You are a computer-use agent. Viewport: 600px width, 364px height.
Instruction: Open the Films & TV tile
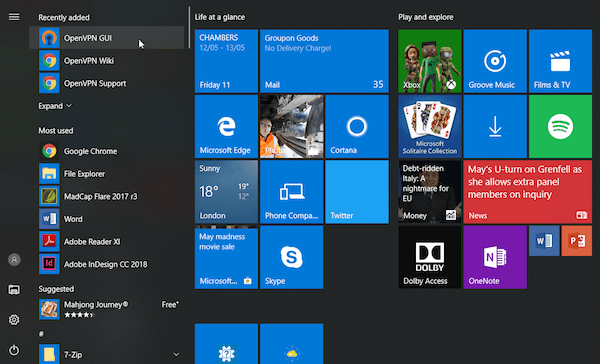click(x=560, y=61)
